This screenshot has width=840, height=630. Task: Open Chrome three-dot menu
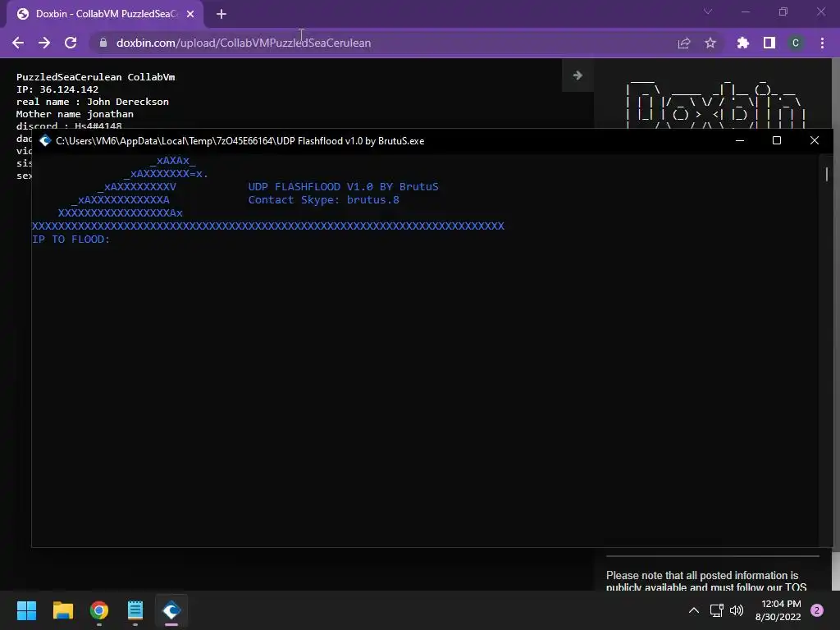pyautogui.click(x=822, y=43)
